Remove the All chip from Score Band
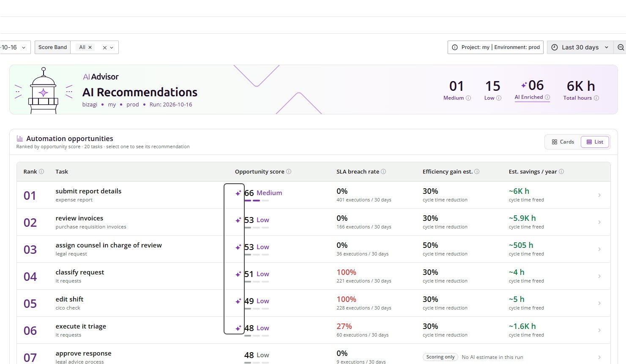This screenshot has height=364, width=626. [90, 47]
